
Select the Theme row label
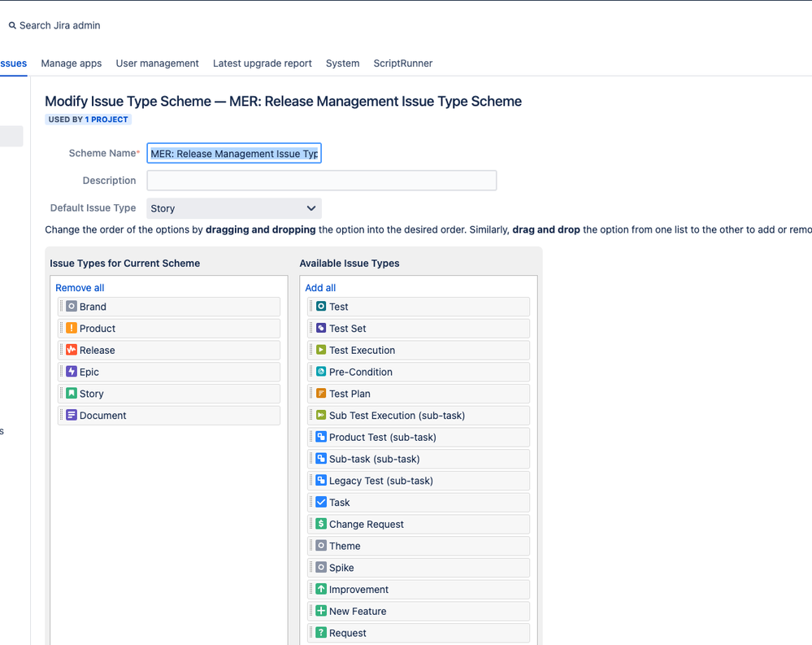[x=345, y=546]
